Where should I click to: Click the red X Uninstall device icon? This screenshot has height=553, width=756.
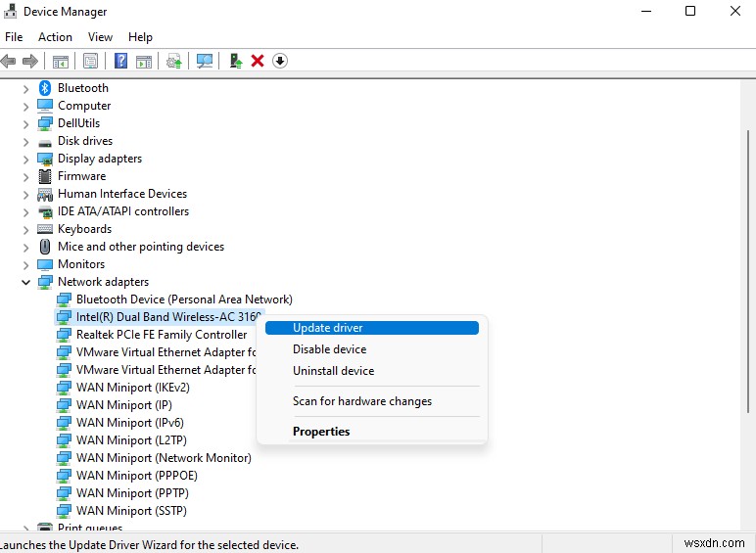258,62
